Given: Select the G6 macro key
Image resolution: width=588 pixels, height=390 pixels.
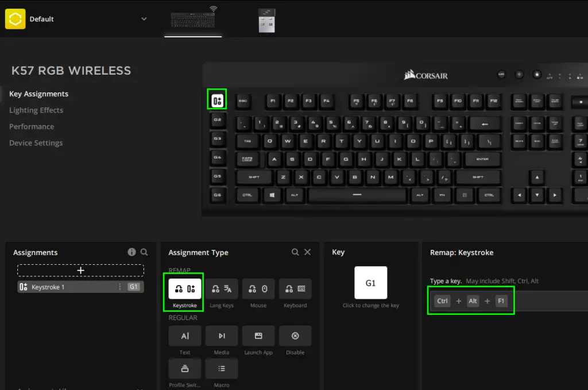Looking at the screenshot, I should click(x=218, y=195).
